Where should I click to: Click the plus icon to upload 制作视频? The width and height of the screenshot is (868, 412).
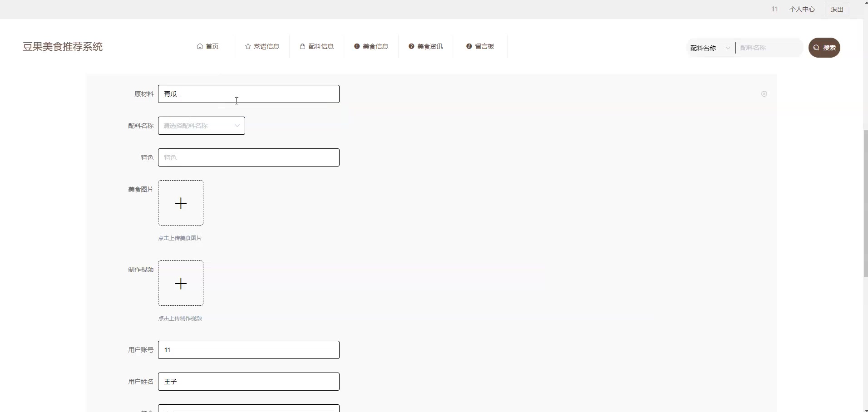181,284
